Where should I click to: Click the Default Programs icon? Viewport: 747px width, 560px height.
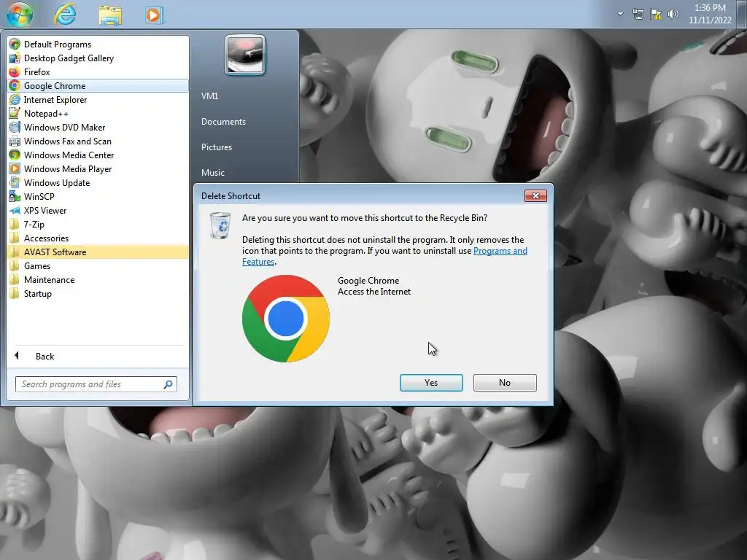(15, 44)
